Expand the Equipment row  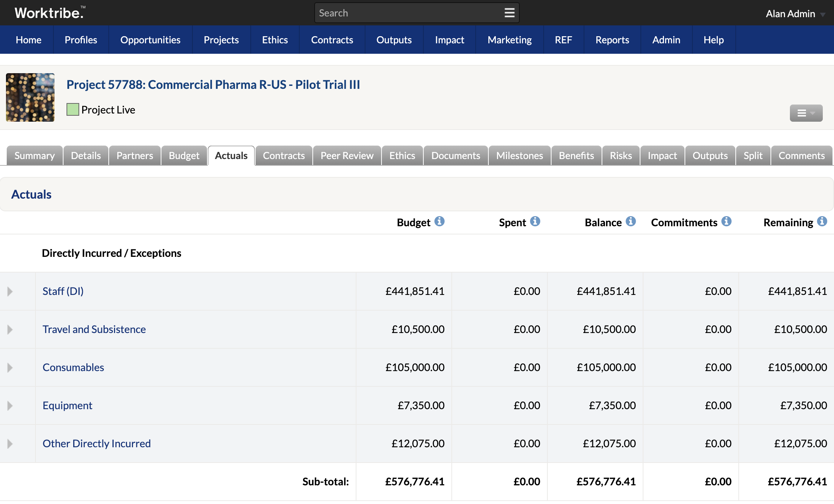tap(10, 405)
